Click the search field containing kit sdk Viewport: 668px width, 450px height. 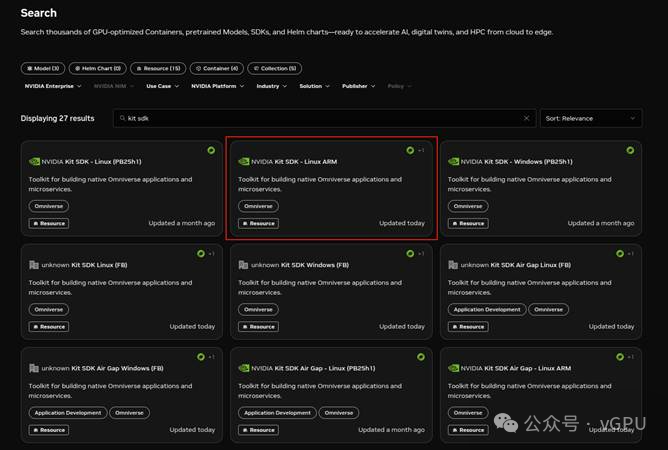point(324,118)
